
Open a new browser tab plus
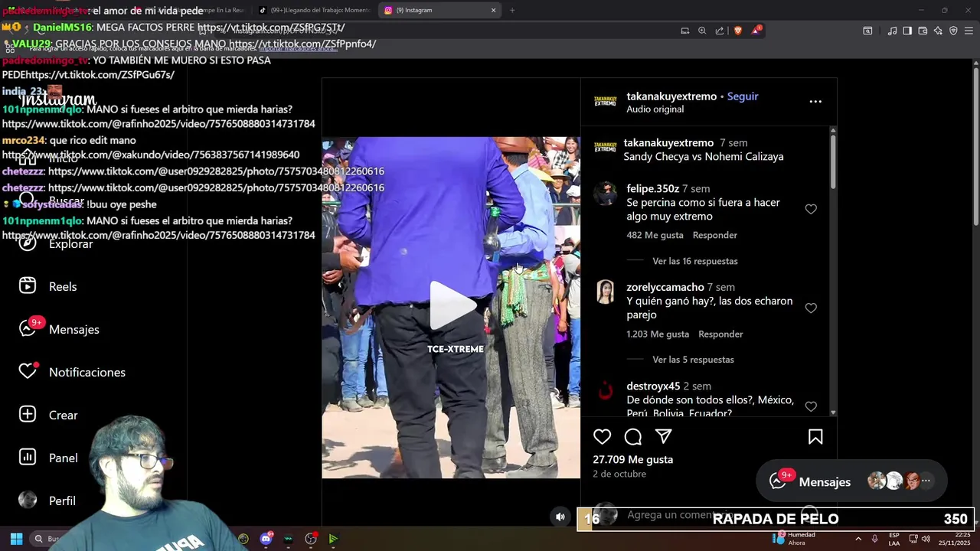(512, 10)
